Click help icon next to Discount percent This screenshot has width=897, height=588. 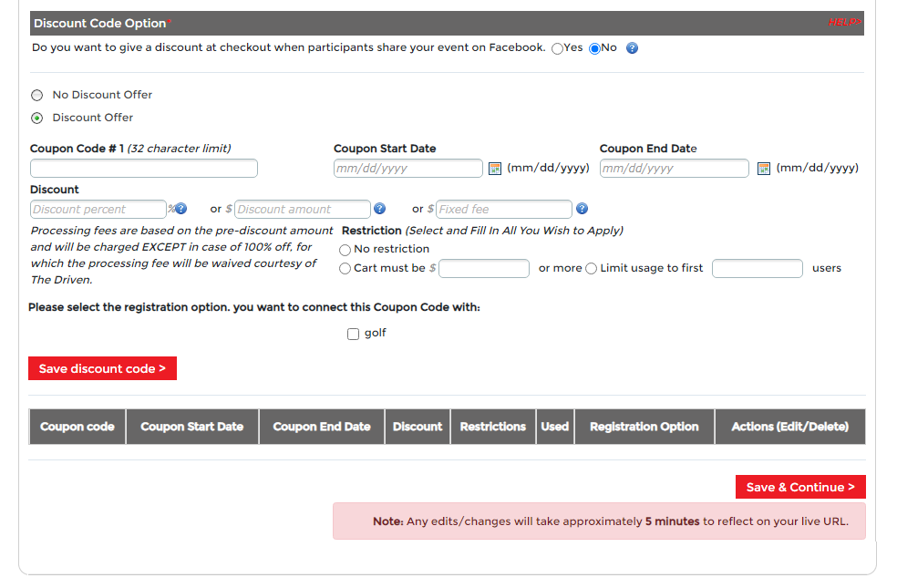180,209
